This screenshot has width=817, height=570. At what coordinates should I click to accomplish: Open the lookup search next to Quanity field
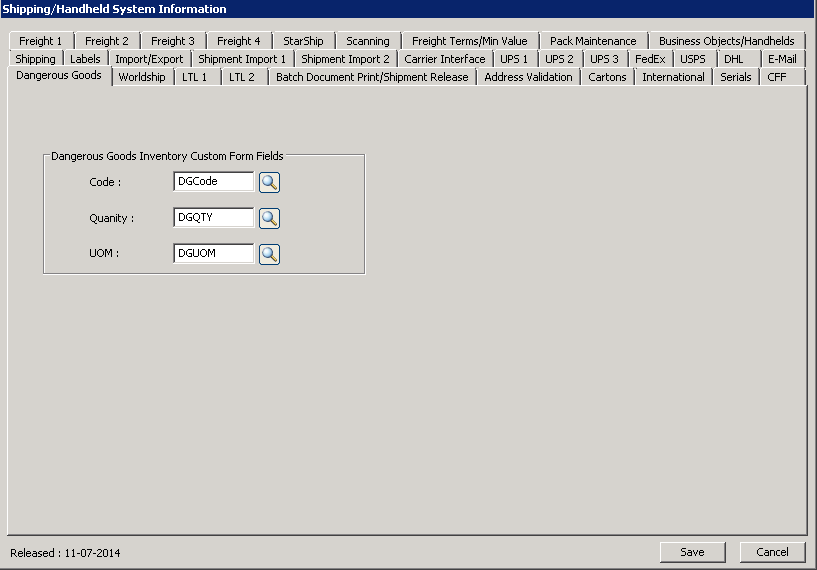pos(269,218)
